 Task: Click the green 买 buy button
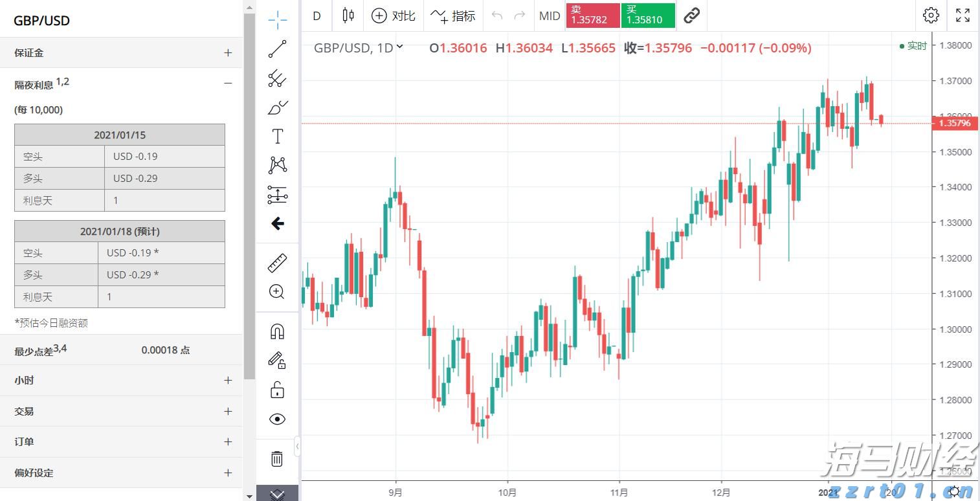647,16
